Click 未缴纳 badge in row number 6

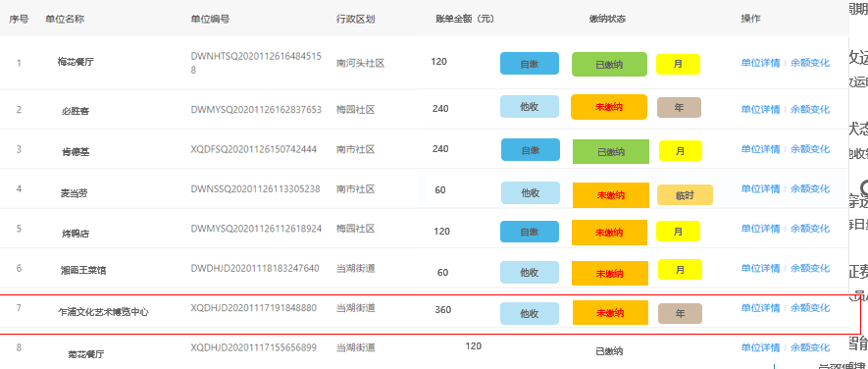(x=609, y=274)
